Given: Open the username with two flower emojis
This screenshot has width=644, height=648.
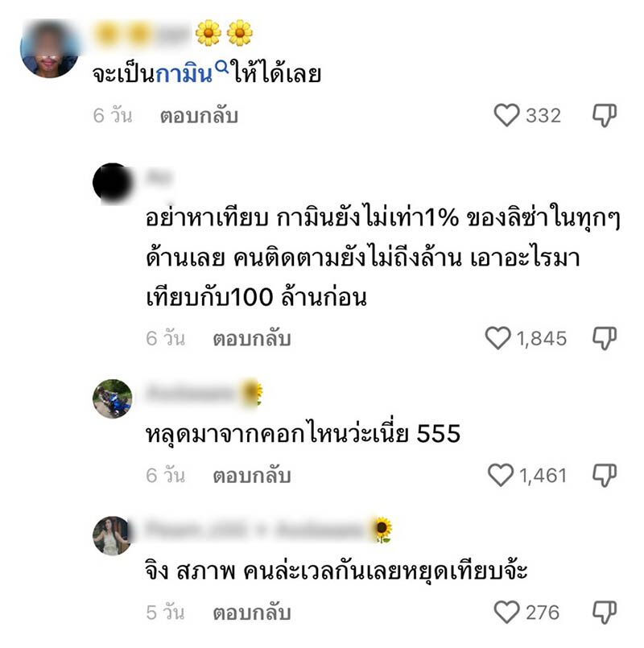Looking at the screenshot, I should (x=173, y=33).
